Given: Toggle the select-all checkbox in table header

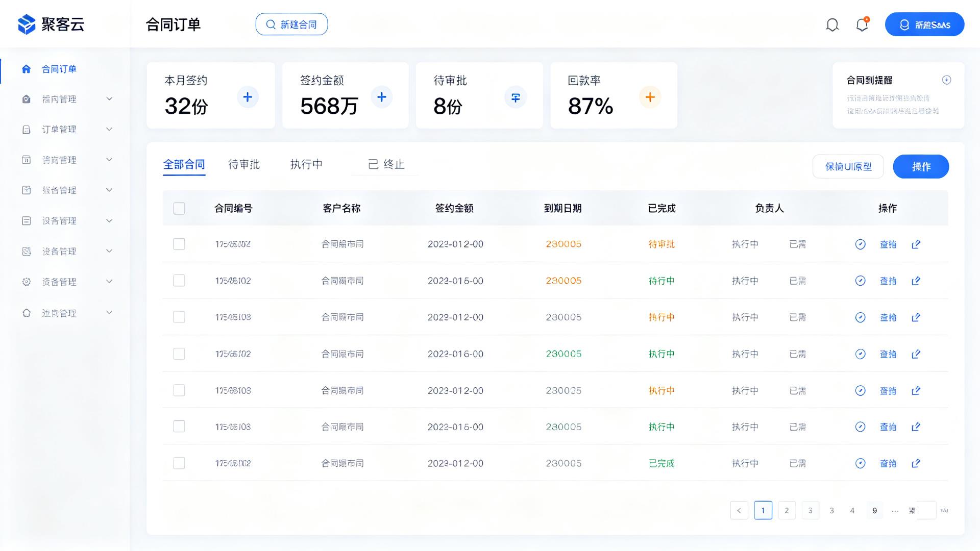Looking at the screenshot, I should [179, 208].
